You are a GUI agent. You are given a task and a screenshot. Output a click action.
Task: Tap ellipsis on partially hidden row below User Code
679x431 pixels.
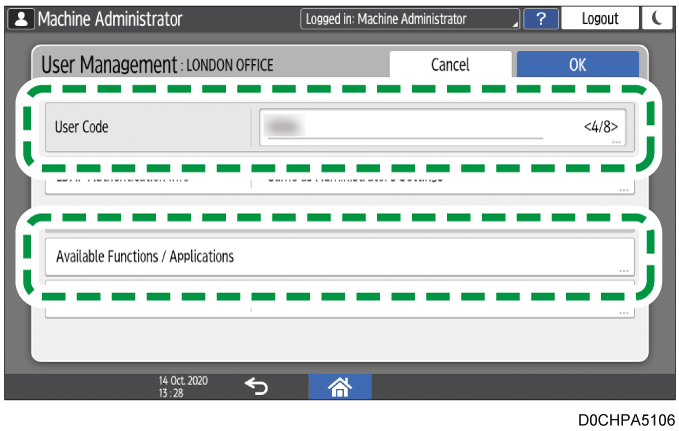click(624, 188)
